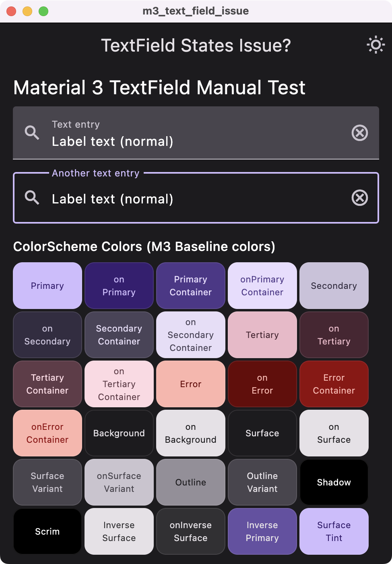392x564 pixels.
Task: Select the Scrim color swatch
Action: coord(47,531)
